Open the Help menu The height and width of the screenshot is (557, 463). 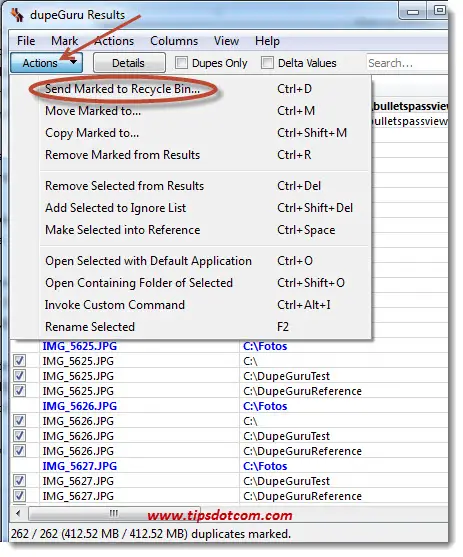click(267, 41)
